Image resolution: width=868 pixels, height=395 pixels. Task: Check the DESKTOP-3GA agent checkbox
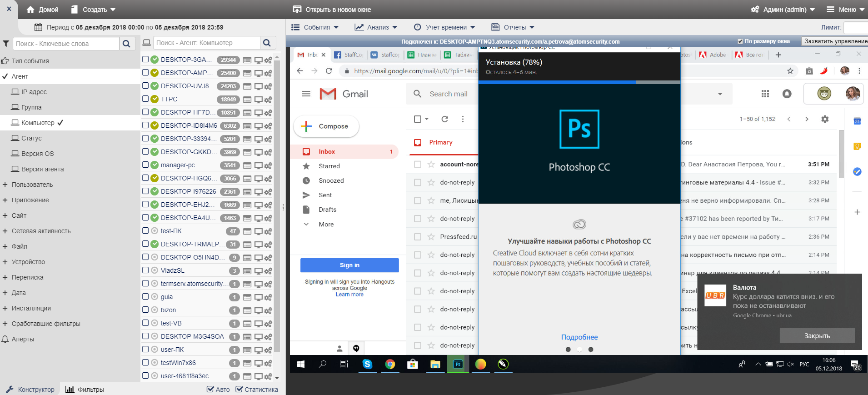(145, 59)
